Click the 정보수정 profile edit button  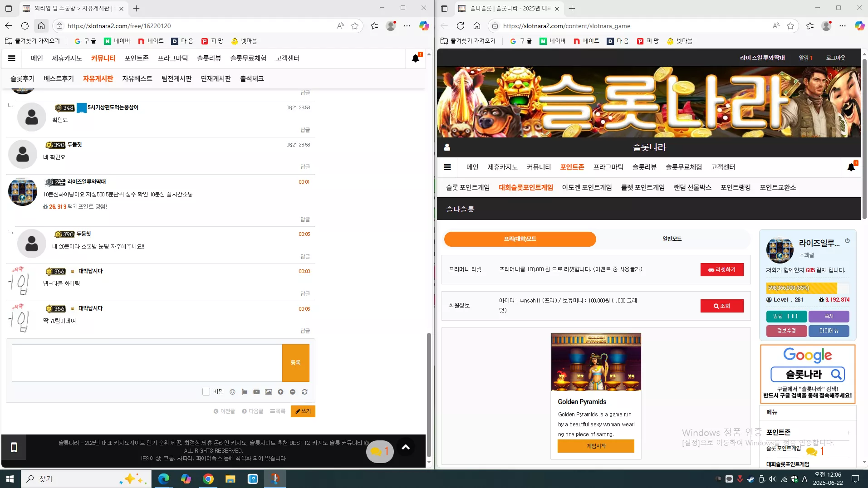click(786, 331)
